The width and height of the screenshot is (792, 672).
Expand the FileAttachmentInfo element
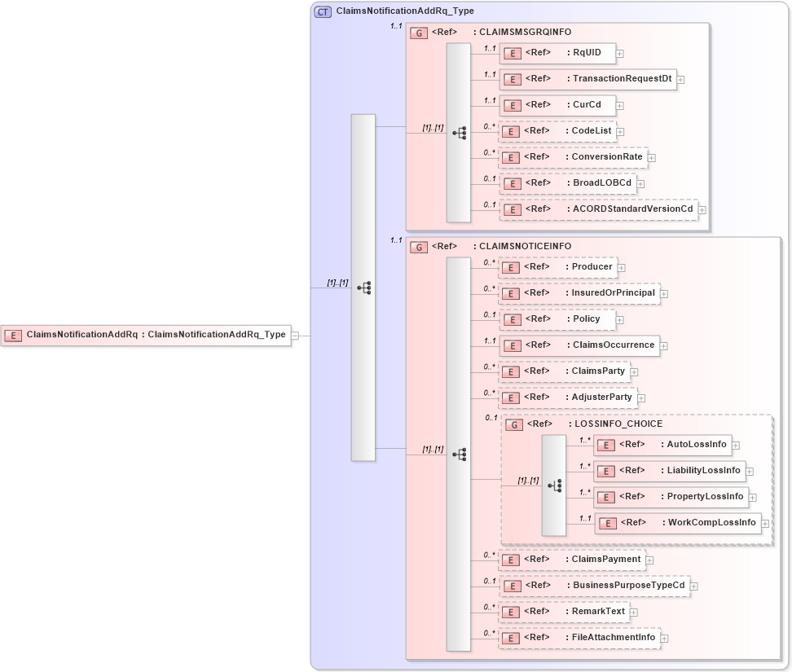664,638
